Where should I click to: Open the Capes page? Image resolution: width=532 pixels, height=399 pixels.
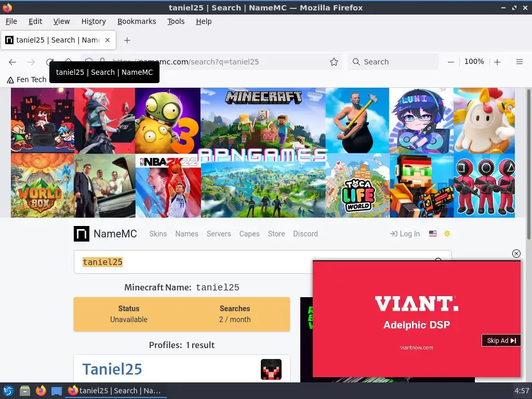point(249,234)
